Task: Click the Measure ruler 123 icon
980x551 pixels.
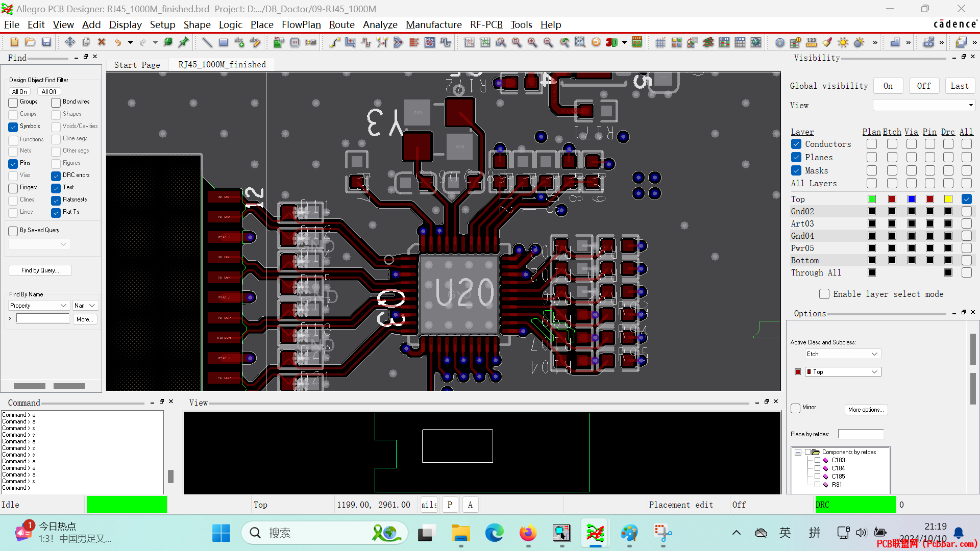Action: 812,42
